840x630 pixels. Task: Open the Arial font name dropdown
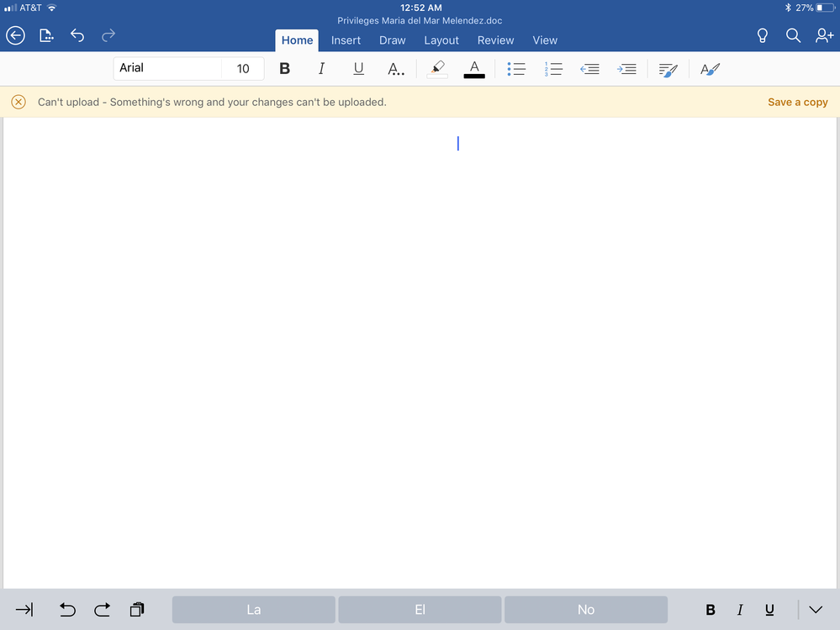tap(167, 68)
